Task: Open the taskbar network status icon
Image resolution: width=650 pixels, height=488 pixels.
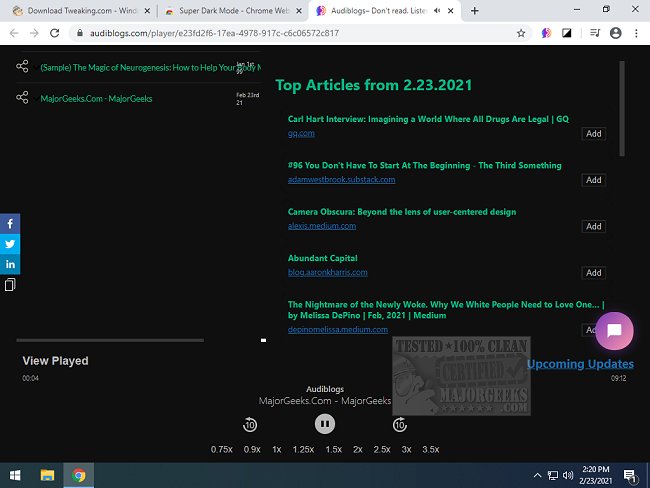Action: [x=553, y=475]
